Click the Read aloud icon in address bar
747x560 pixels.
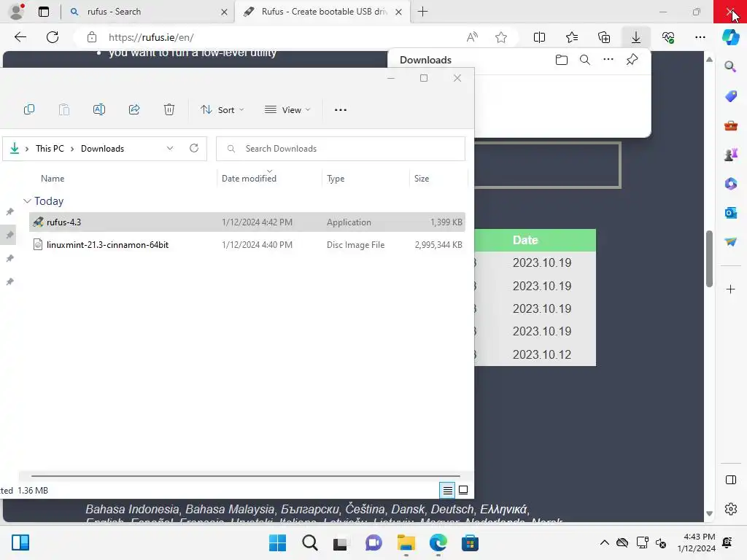472,37
